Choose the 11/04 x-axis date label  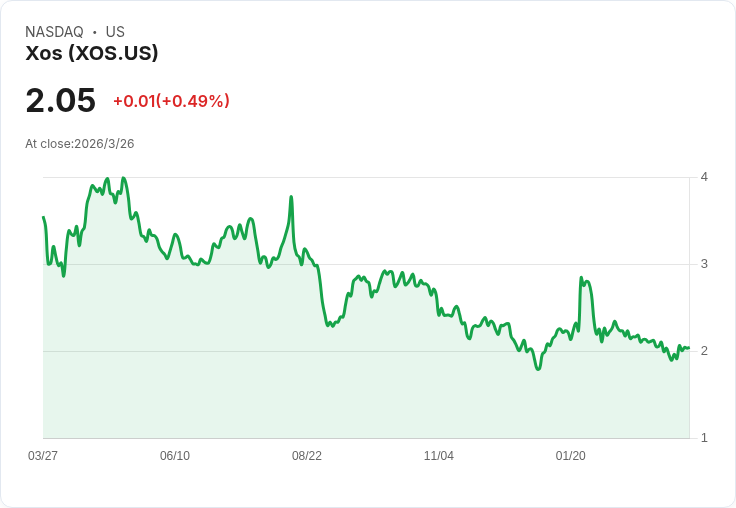(x=439, y=456)
